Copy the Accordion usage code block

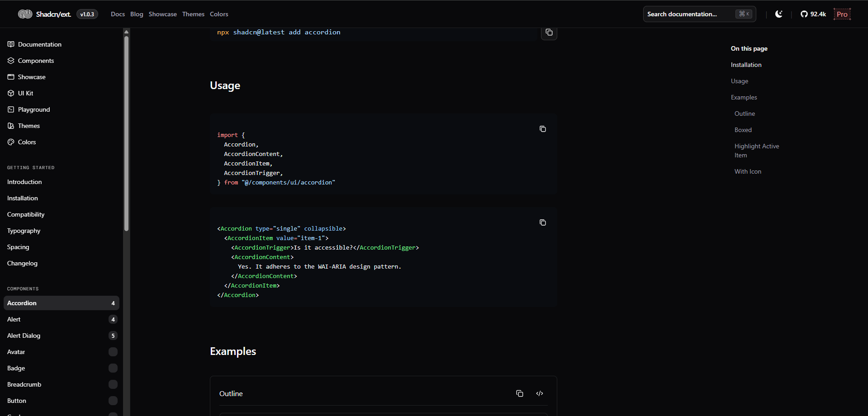click(542, 222)
